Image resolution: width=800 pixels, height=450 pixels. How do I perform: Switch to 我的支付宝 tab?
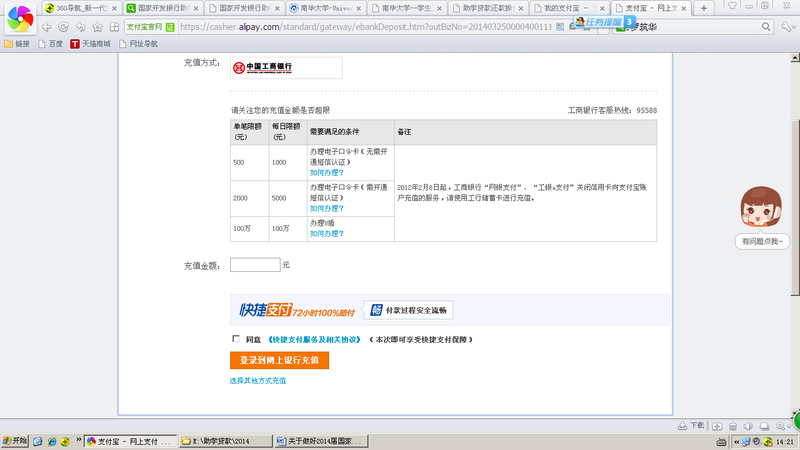pyautogui.click(x=569, y=8)
